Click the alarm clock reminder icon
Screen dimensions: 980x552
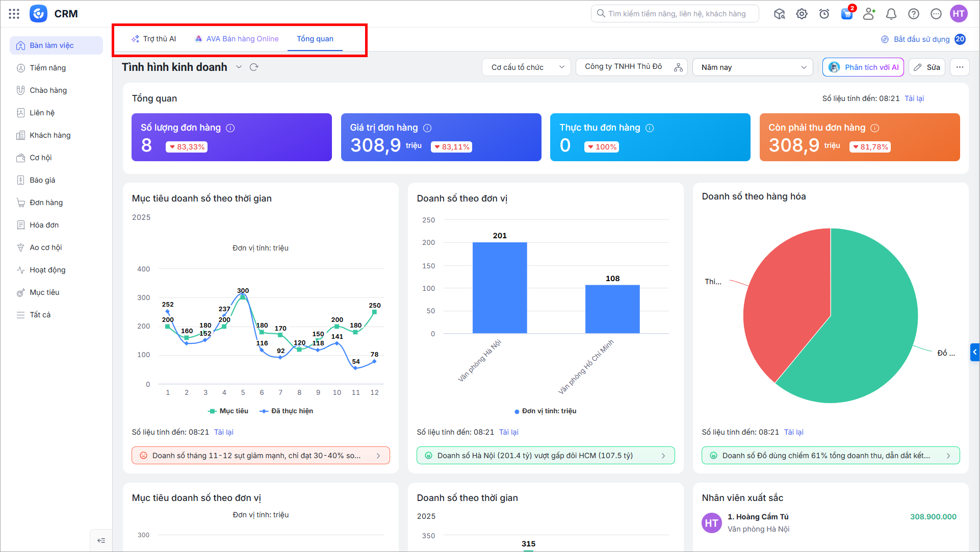click(x=824, y=14)
